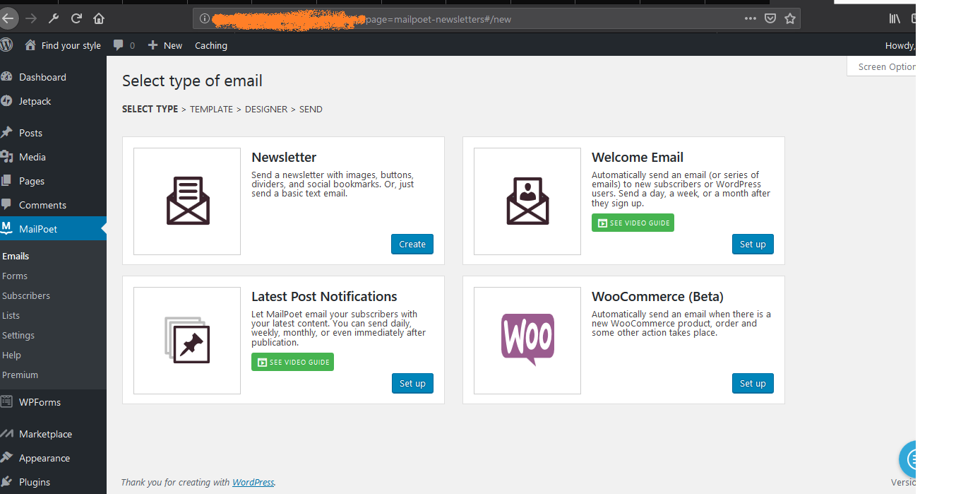Open Find your style site link
The width and height of the screenshot is (980, 494).
point(63,45)
